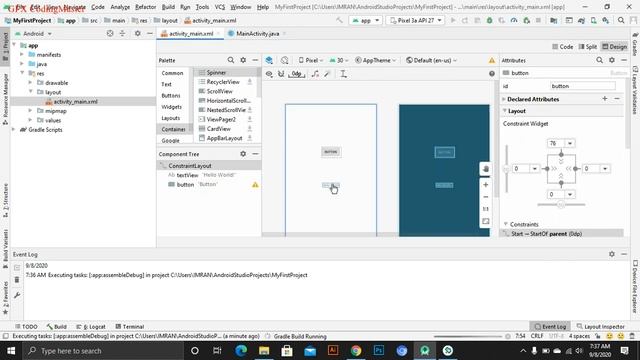The image size is (640, 360).
Task: Zoom to fit screen icon
Action: pos(486,221)
